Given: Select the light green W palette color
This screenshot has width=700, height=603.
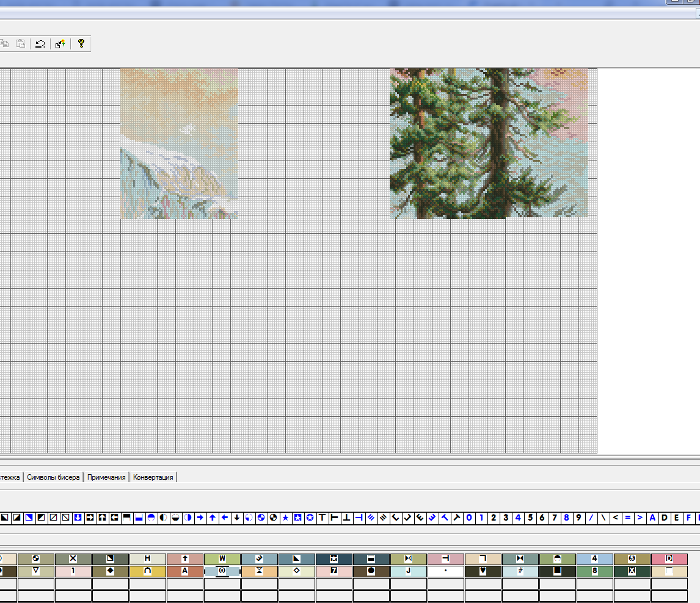Looking at the screenshot, I should pos(222,559).
